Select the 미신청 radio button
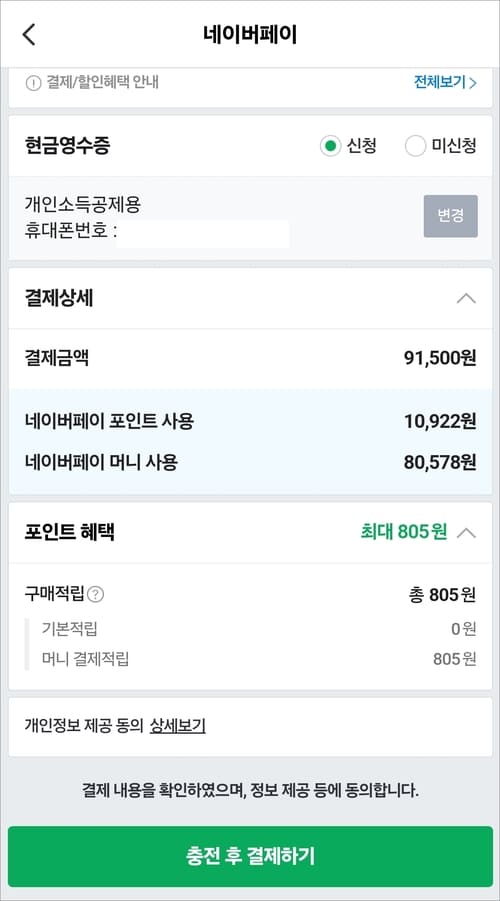The width and height of the screenshot is (500, 901). (416, 146)
